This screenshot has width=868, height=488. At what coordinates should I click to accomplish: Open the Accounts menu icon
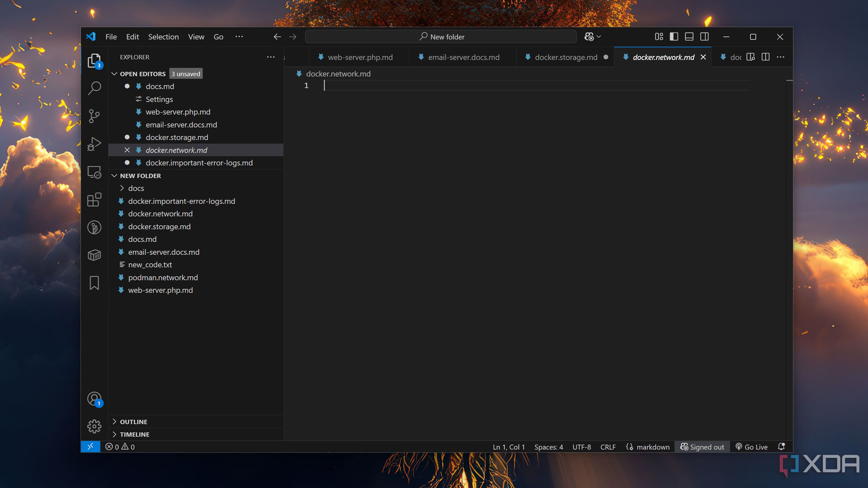94,399
